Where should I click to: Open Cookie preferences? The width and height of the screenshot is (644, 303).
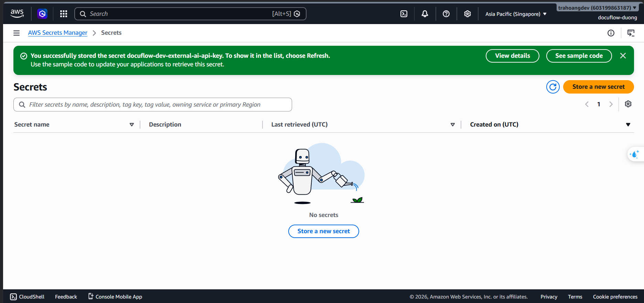coord(615,297)
